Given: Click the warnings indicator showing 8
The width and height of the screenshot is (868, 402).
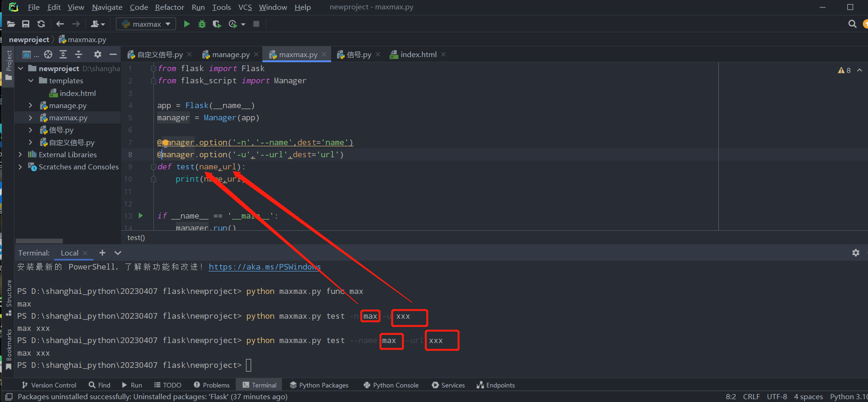Looking at the screenshot, I should (x=844, y=70).
